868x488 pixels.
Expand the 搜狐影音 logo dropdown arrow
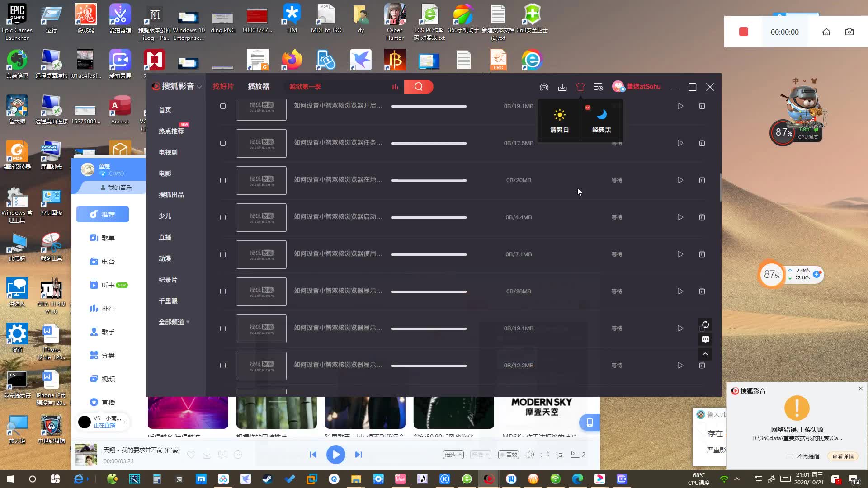(x=199, y=87)
